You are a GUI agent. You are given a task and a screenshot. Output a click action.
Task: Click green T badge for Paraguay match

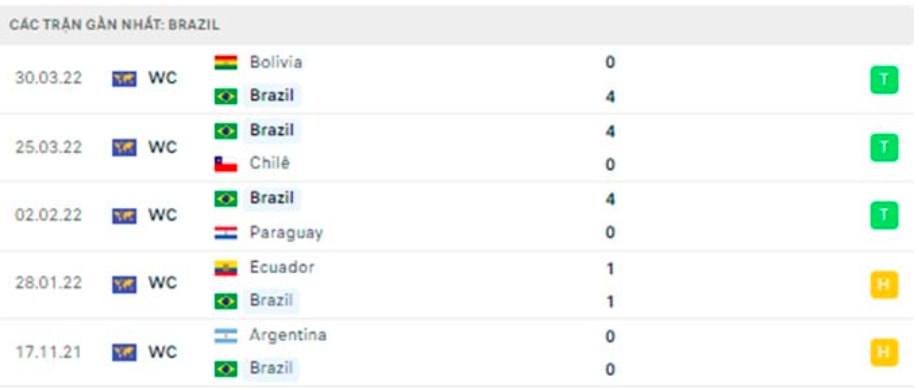click(884, 215)
